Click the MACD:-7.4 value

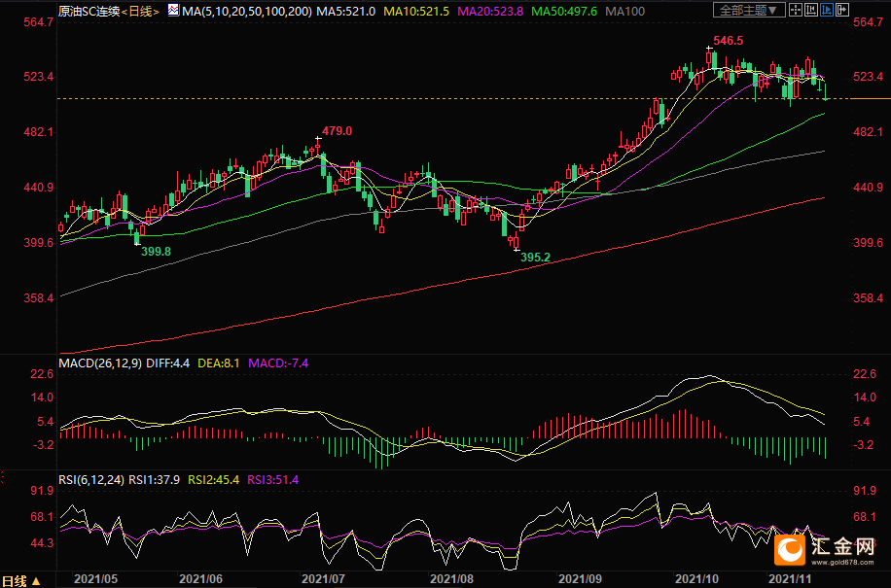pyautogui.click(x=278, y=363)
